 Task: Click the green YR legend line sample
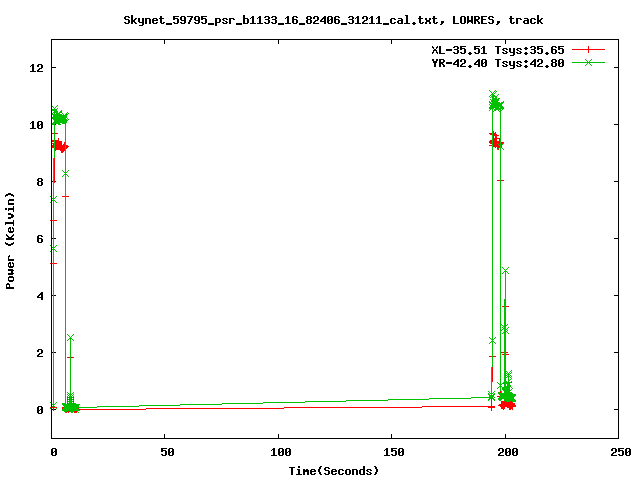pos(588,62)
